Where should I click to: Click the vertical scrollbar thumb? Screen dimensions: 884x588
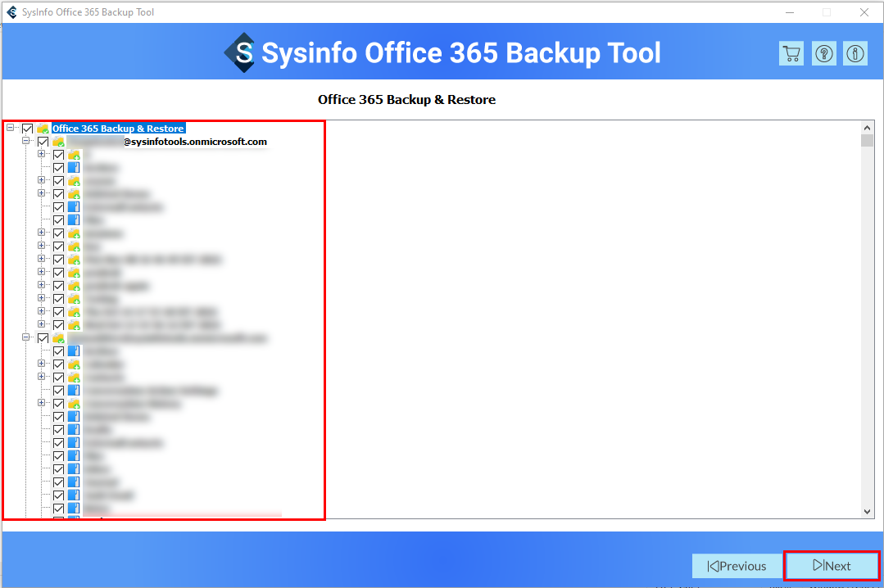click(868, 141)
